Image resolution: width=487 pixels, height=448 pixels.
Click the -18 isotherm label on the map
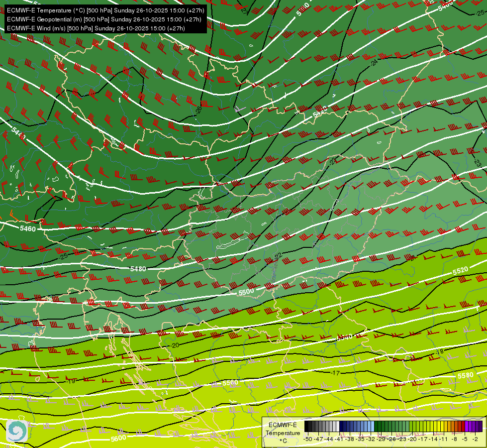pyautogui.click(x=440, y=351)
